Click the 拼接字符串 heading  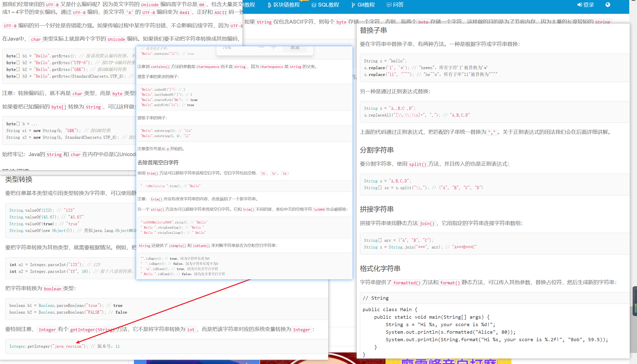coord(377,209)
